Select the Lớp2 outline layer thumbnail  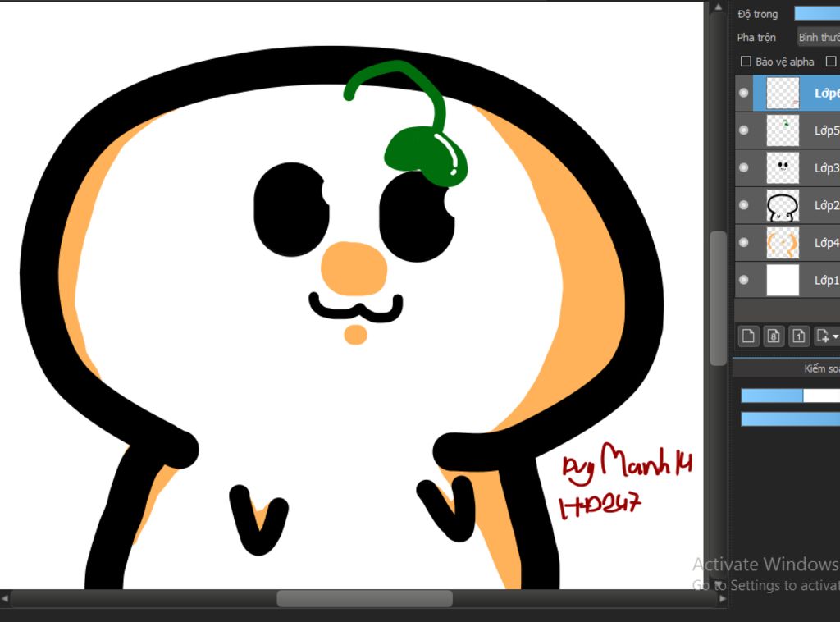tap(783, 205)
